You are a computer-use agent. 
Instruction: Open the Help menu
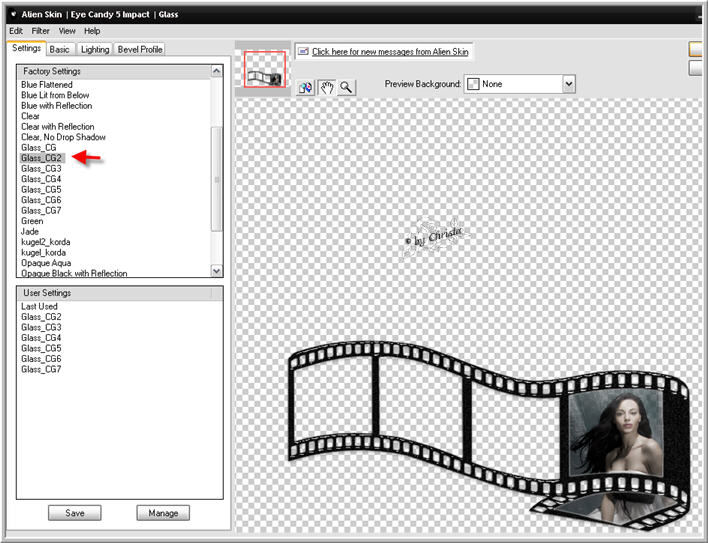pos(92,31)
